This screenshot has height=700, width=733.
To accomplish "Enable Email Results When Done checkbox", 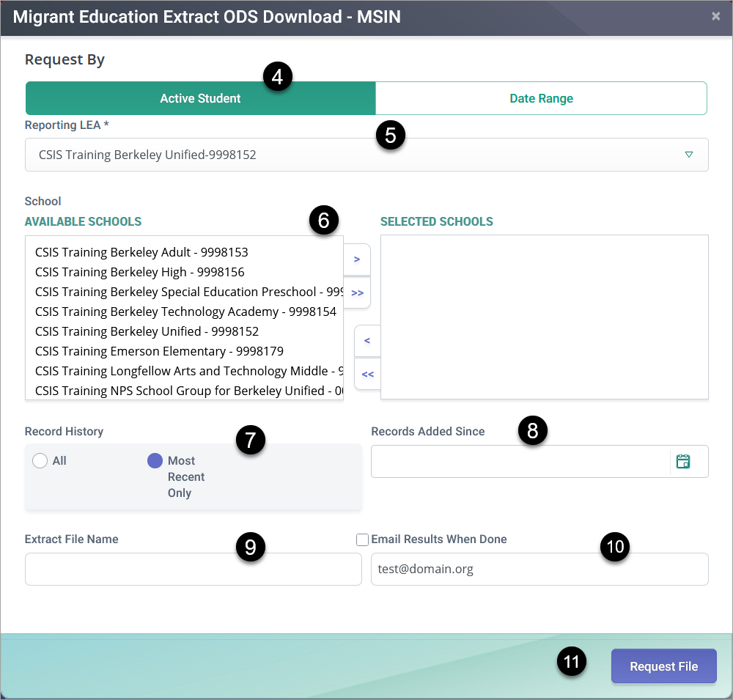I will point(362,539).
